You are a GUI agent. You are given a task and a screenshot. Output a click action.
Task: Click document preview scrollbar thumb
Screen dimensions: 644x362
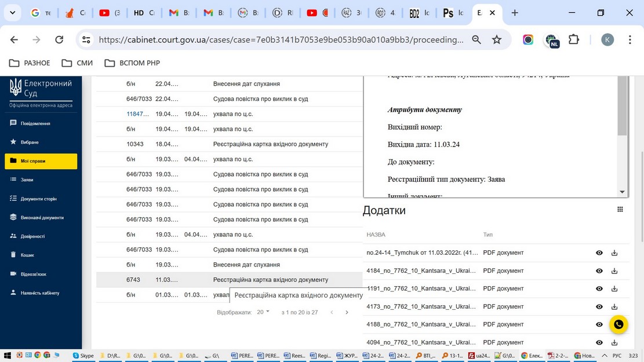pyautogui.click(x=622, y=105)
